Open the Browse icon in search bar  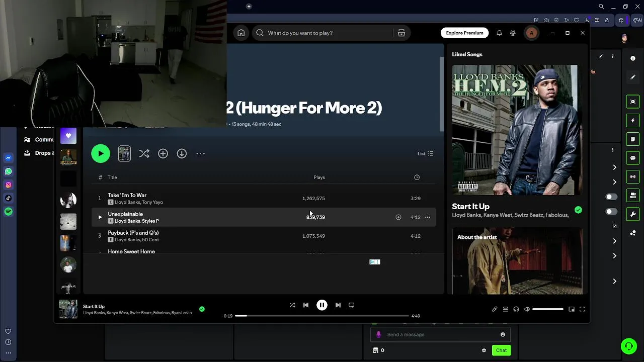(x=401, y=33)
